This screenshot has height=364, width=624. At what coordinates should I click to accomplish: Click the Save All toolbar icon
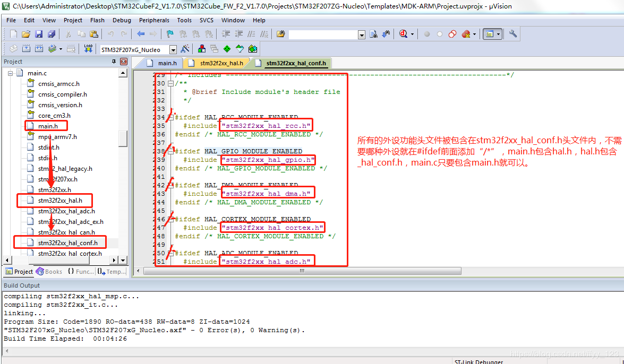pos(52,34)
